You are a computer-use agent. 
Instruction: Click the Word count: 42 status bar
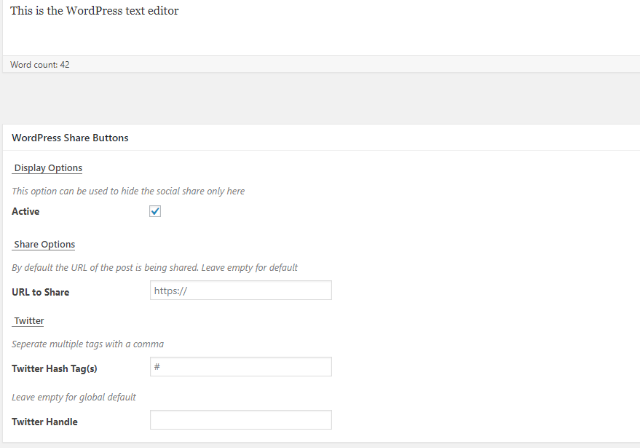tap(322, 64)
